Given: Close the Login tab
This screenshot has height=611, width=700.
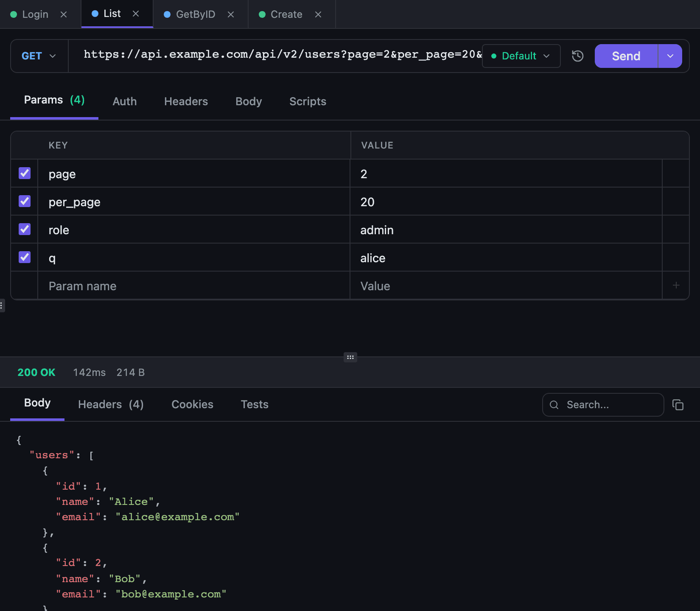Looking at the screenshot, I should click(x=64, y=14).
